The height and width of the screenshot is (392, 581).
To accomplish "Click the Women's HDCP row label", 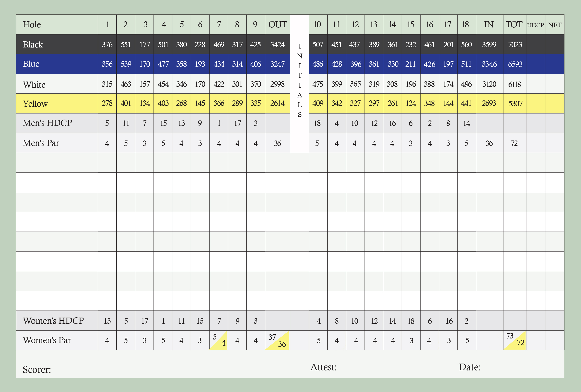I will tap(53, 321).
